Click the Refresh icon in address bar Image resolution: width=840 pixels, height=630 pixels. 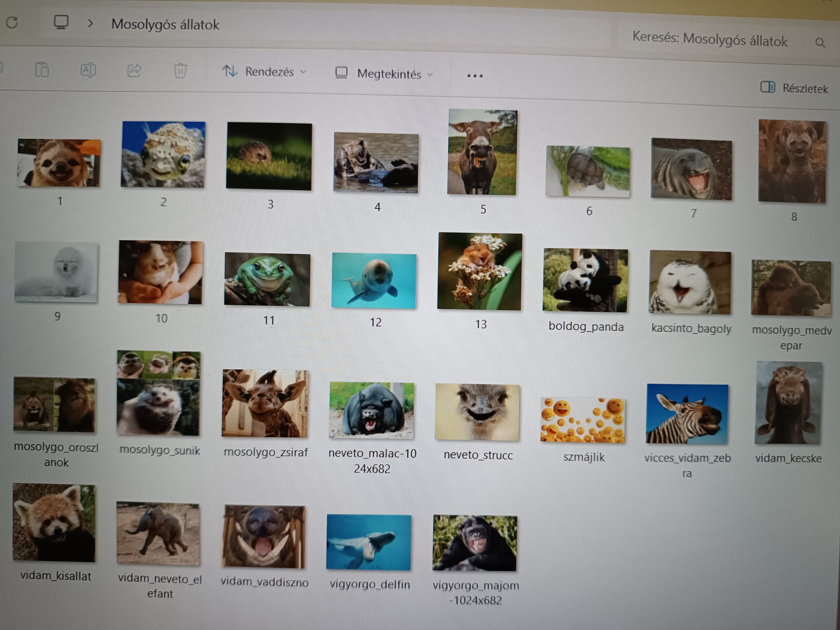tap(12, 22)
